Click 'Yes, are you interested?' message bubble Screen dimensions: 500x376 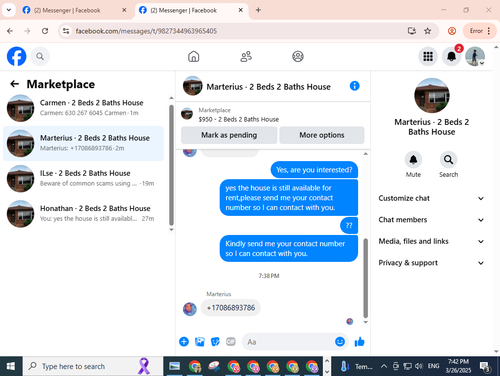point(314,170)
